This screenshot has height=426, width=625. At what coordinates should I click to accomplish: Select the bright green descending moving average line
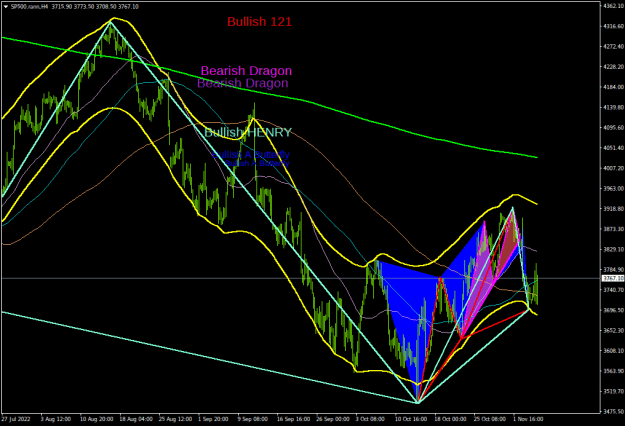coord(269,94)
